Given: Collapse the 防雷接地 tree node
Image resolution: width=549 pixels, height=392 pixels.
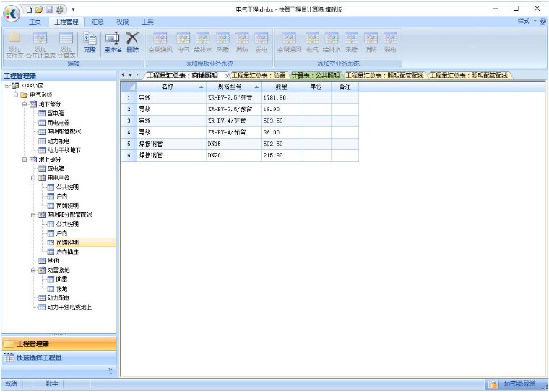Looking at the screenshot, I should (33, 270).
